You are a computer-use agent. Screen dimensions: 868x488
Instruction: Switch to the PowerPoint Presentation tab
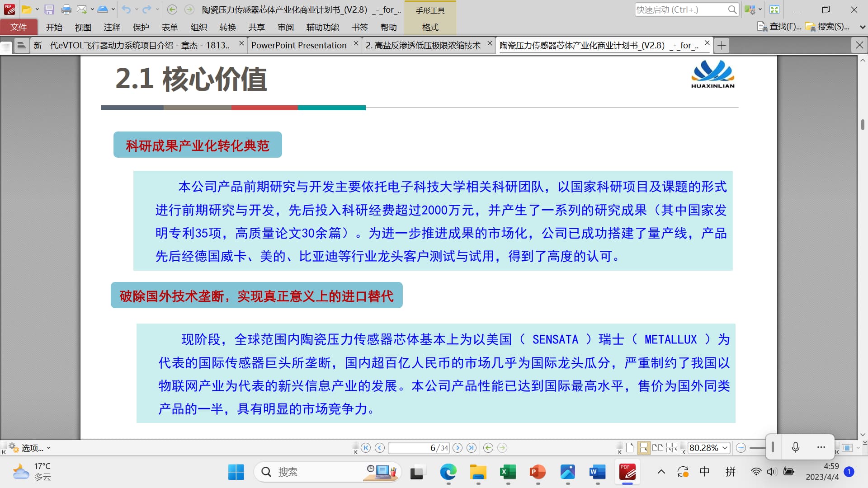click(299, 45)
